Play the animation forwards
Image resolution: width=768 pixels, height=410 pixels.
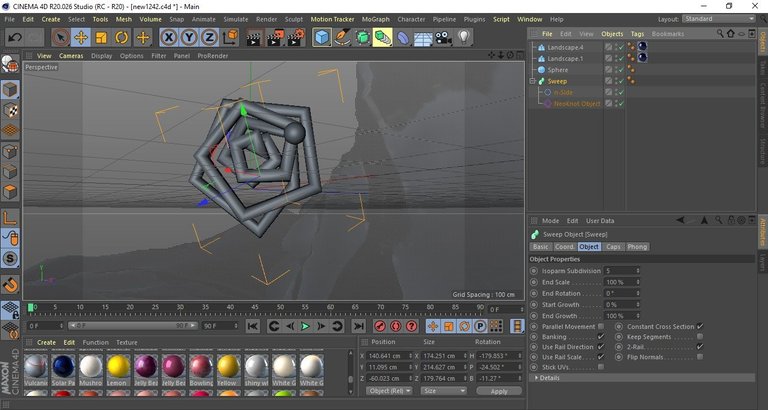pos(305,326)
